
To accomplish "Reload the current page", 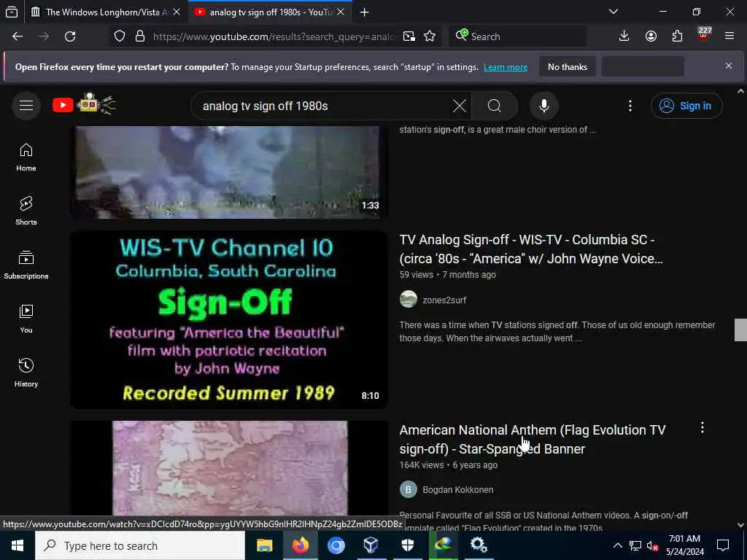I will [x=70, y=36].
